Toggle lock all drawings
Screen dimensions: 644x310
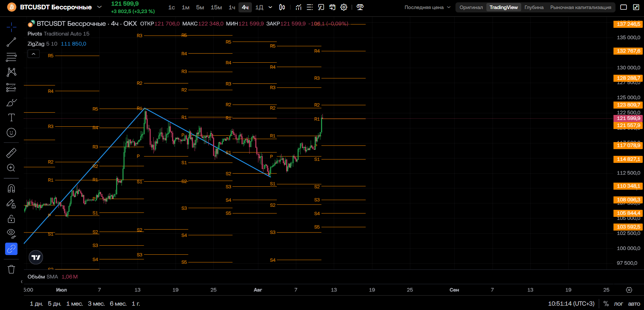click(x=11, y=219)
